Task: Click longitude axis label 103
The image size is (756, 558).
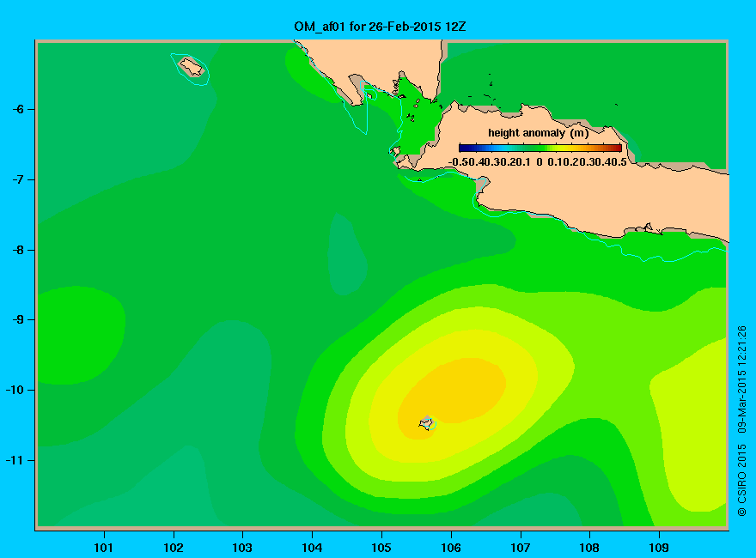Action: pos(242,548)
